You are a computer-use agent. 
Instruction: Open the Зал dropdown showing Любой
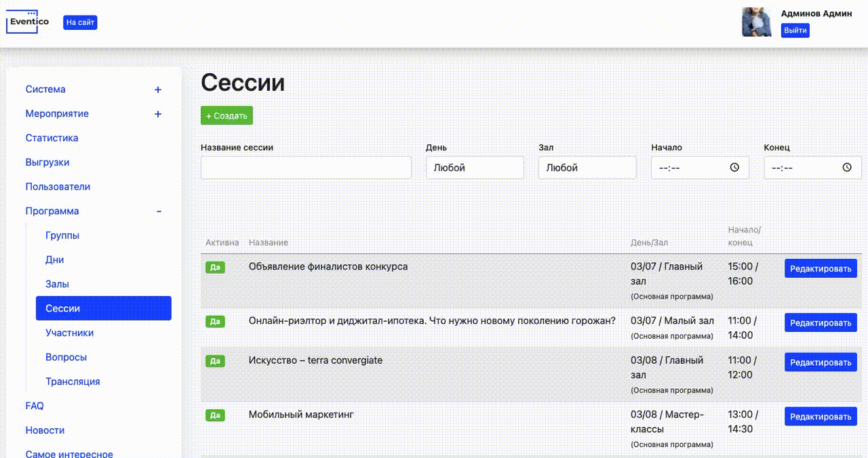[587, 167]
